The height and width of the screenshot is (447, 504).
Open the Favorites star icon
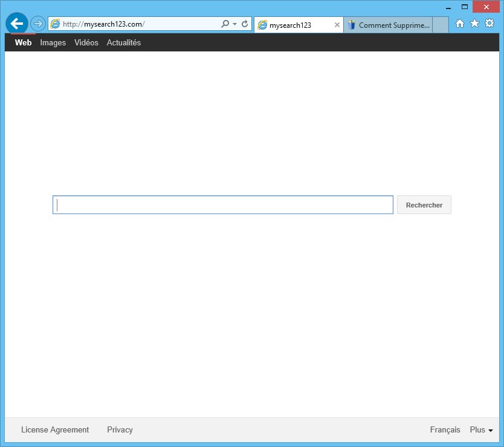[x=474, y=23]
